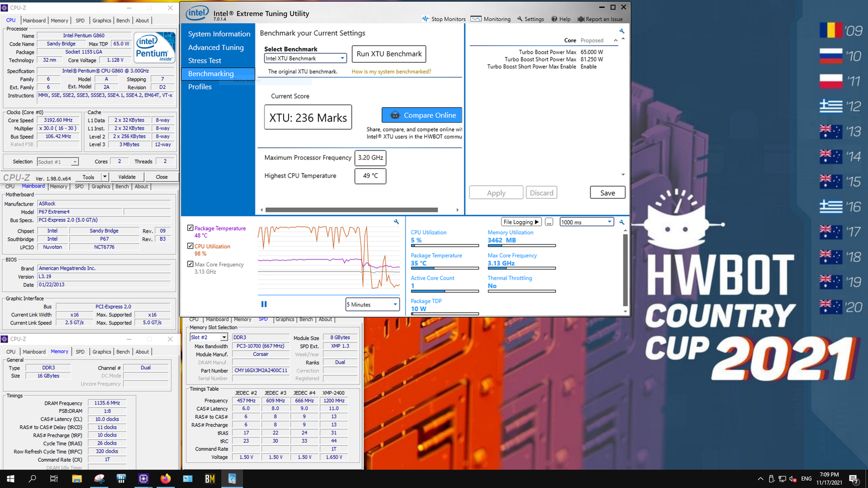
Task: Open XTU Settings wrench icon in header
Action: point(520,19)
